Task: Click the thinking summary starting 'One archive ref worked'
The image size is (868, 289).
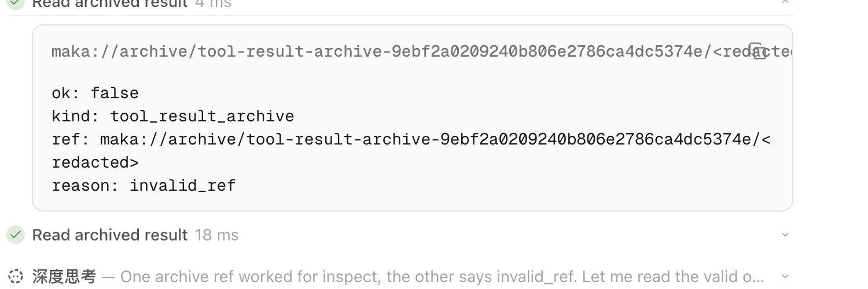Action: point(443,276)
